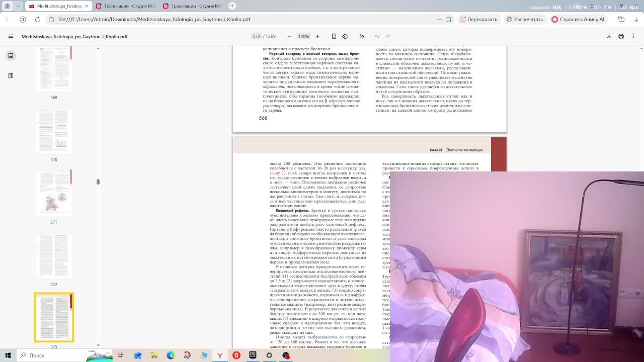The width and height of the screenshot is (644, 362).
Task: Open Settings gear from the taskbar
Action: click(269, 355)
